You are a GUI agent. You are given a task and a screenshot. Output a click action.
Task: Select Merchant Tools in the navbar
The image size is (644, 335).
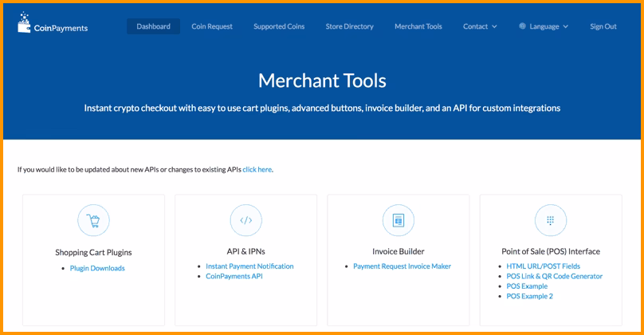point(418,26)
